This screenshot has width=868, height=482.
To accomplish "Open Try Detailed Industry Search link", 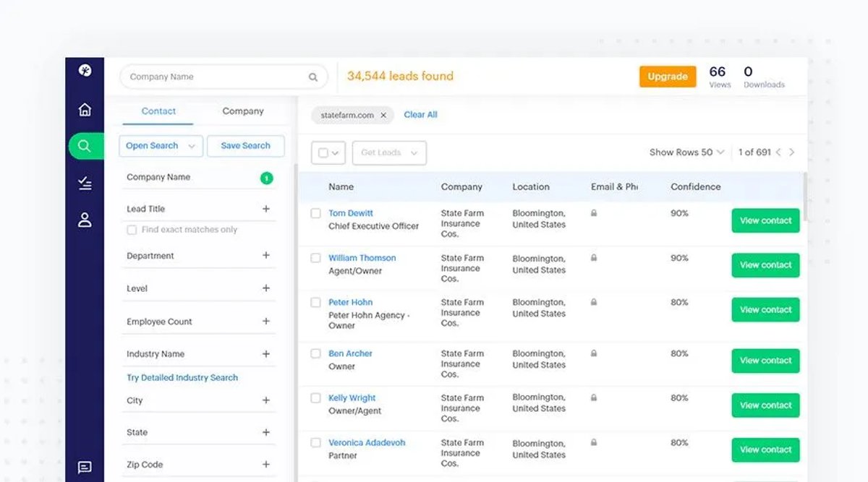I will coord(182,378).
